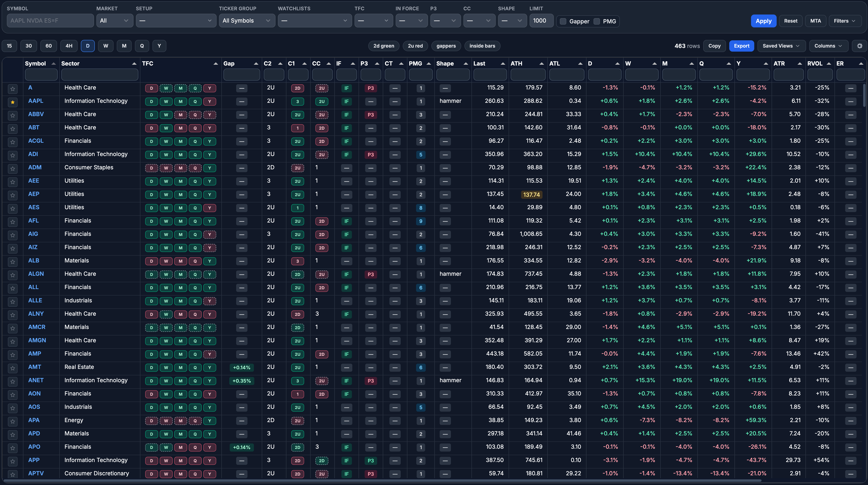Switch to the Weekly (W) timeframe

(106, 46)
